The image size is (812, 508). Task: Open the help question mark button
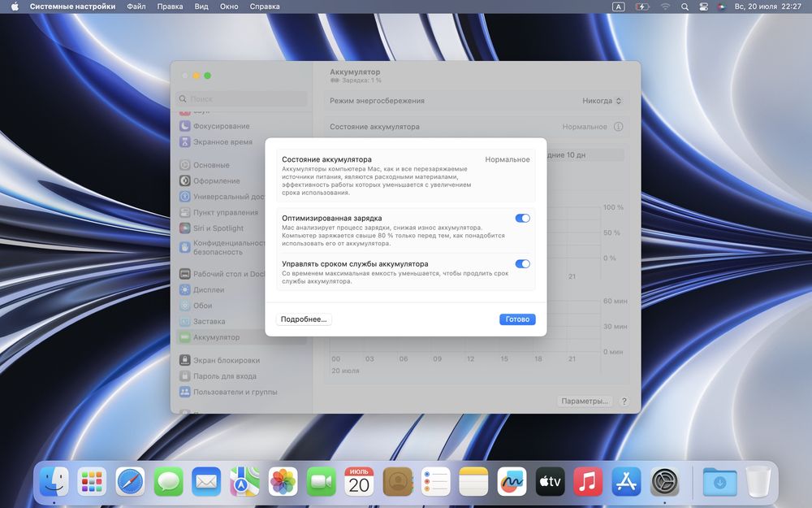point(624,402)
